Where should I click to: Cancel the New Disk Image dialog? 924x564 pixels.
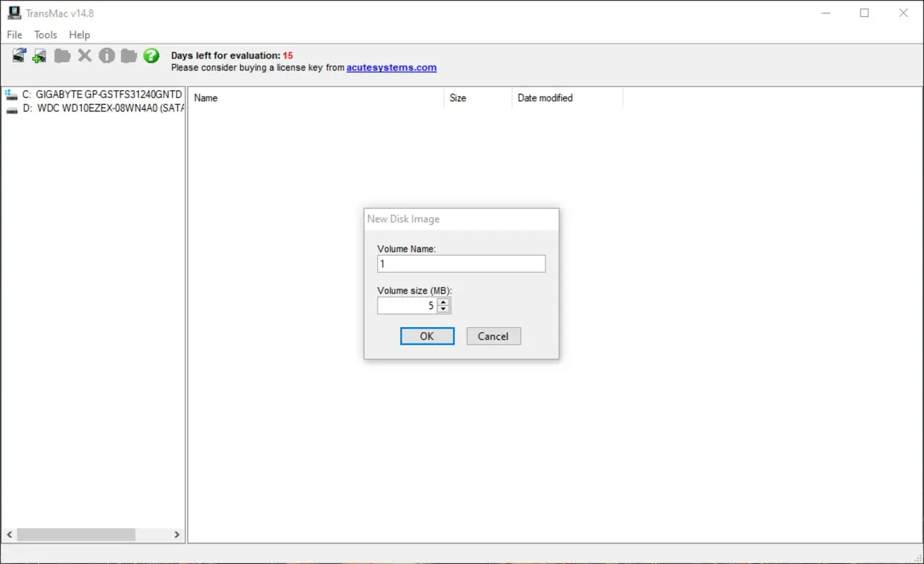click(x=493, y=336)
